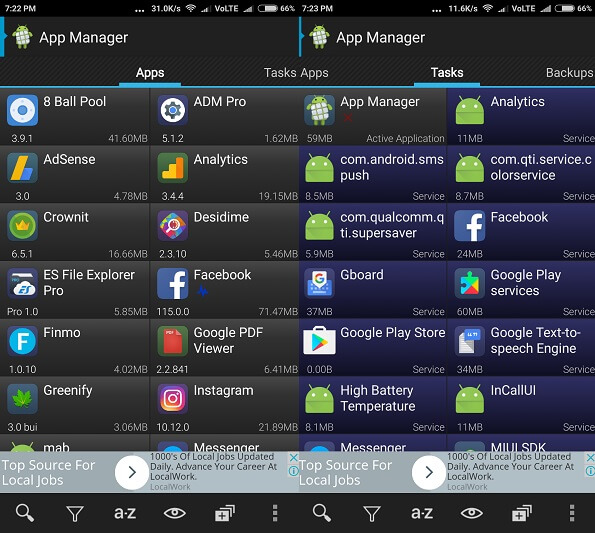This screenshot has height=533, width=595.
Task: Close the left banner ad with X
Action: pyautogui.click(x=293, y=458)
